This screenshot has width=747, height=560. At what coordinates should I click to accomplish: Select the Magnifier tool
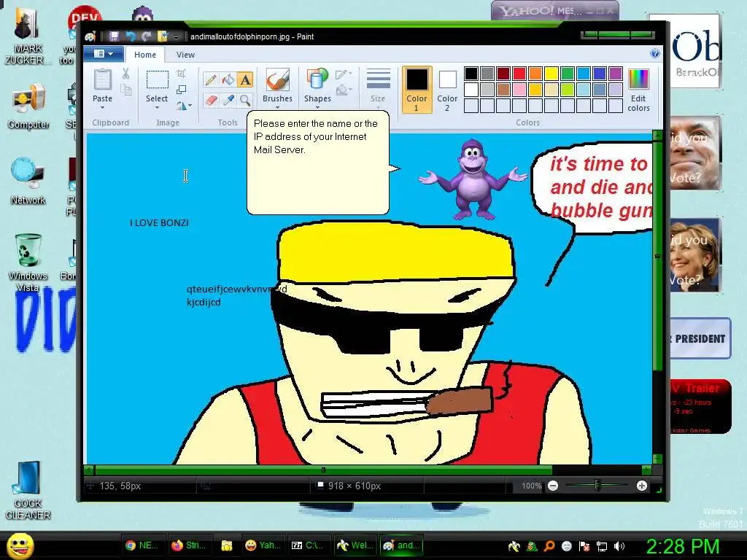(245, 100)
